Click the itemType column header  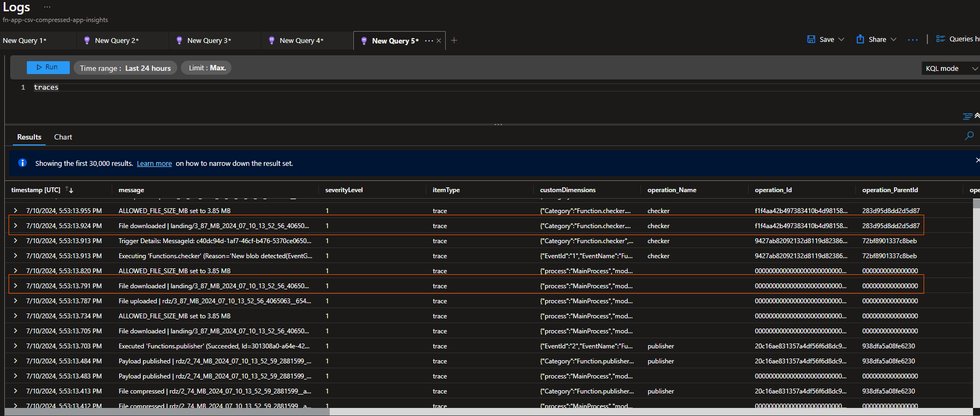pyautogui.click(x=446, y=190)
